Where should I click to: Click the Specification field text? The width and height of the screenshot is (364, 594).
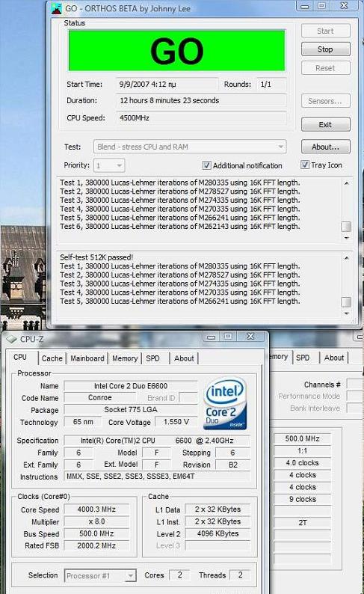(158, 441)
